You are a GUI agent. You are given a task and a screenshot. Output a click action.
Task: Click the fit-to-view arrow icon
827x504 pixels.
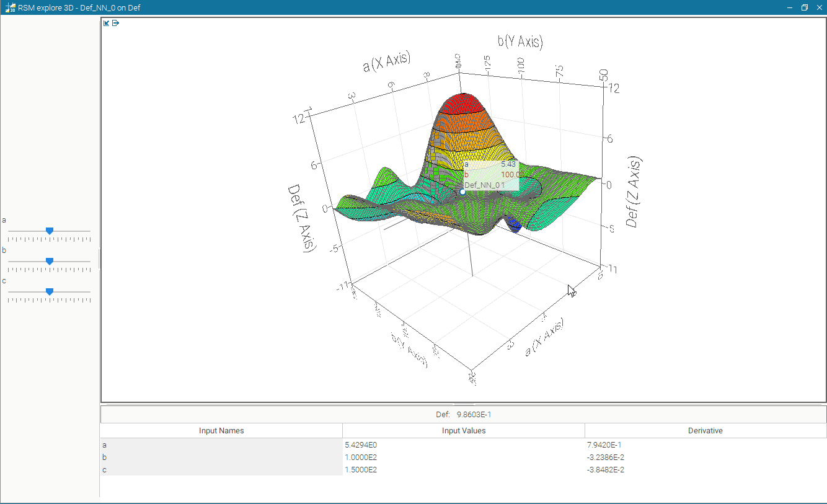click(x=107, y=23)
